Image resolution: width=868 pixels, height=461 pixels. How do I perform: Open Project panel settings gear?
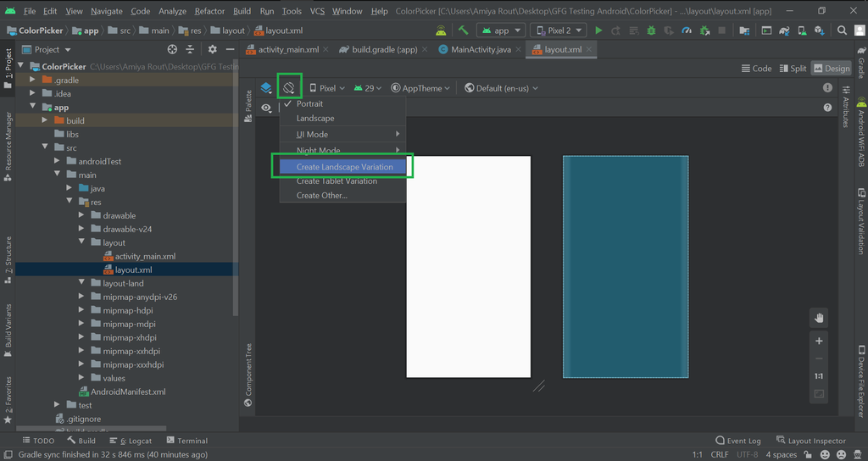click(212, 49)
